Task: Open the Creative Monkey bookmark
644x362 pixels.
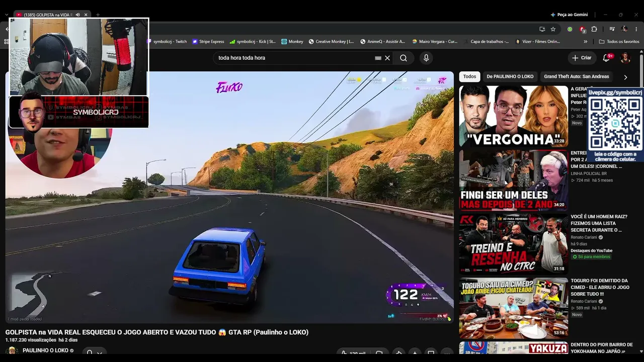Action: click(331, 42)
